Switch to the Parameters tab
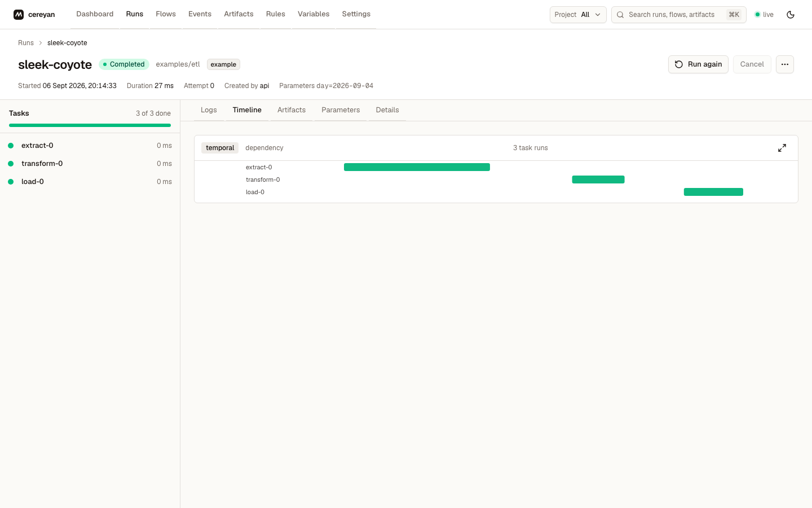 pos(341,110)
